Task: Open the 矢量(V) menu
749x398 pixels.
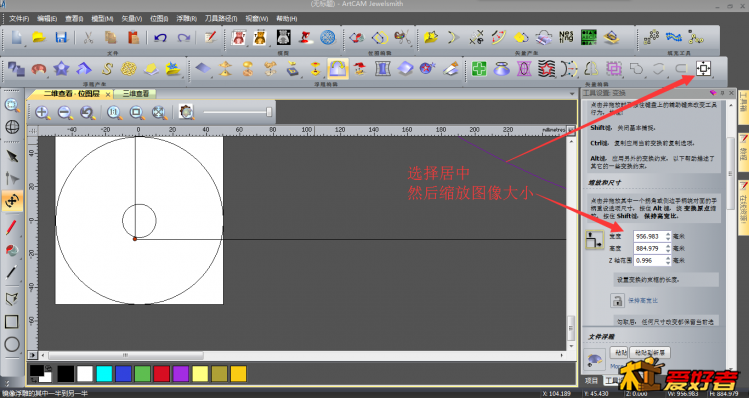Action: pos(131,19)
